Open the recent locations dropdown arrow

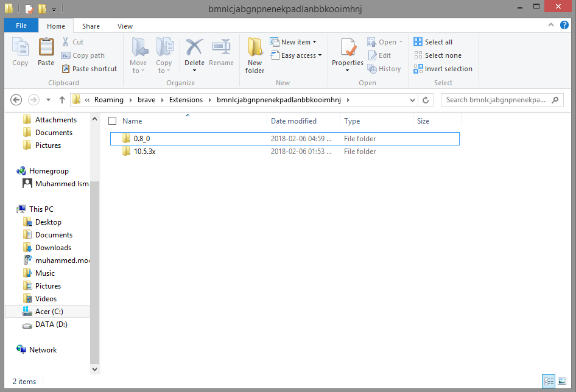(48, 100)
